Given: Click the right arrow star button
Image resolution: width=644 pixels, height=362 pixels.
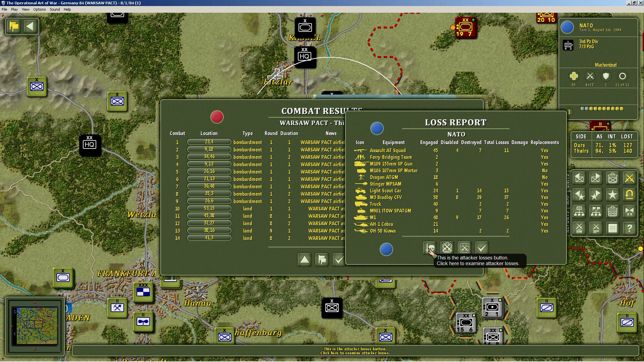Looking at the screenshot, I should 596,195.
